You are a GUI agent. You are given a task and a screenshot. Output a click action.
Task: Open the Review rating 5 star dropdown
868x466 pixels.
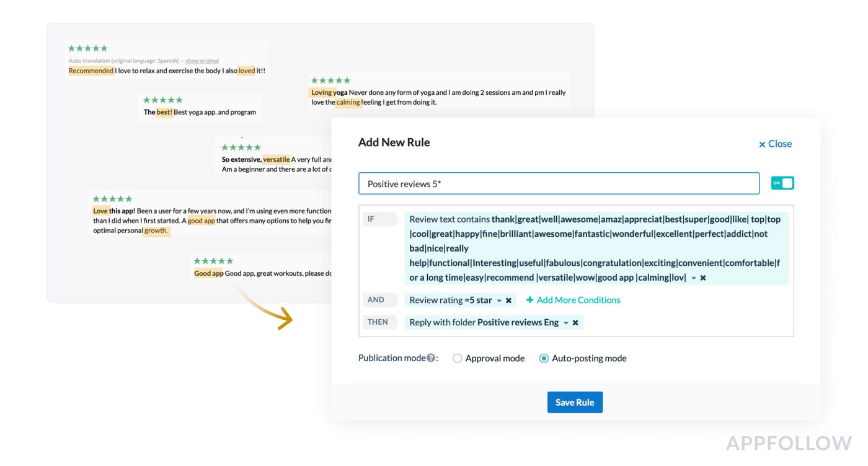[x=499, y=301]
